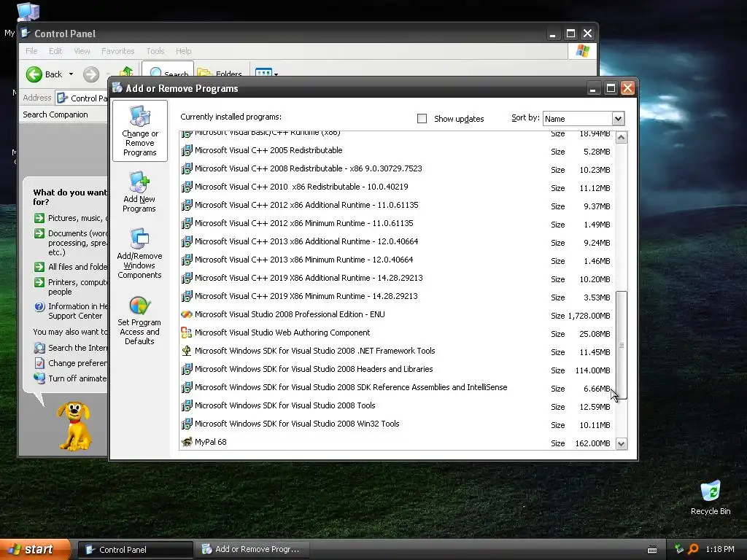This screenshot has height=560, width=747.
Task: Click icon of Visual C++ 2010 x86 Redistributable
Action: click(187, 187)
